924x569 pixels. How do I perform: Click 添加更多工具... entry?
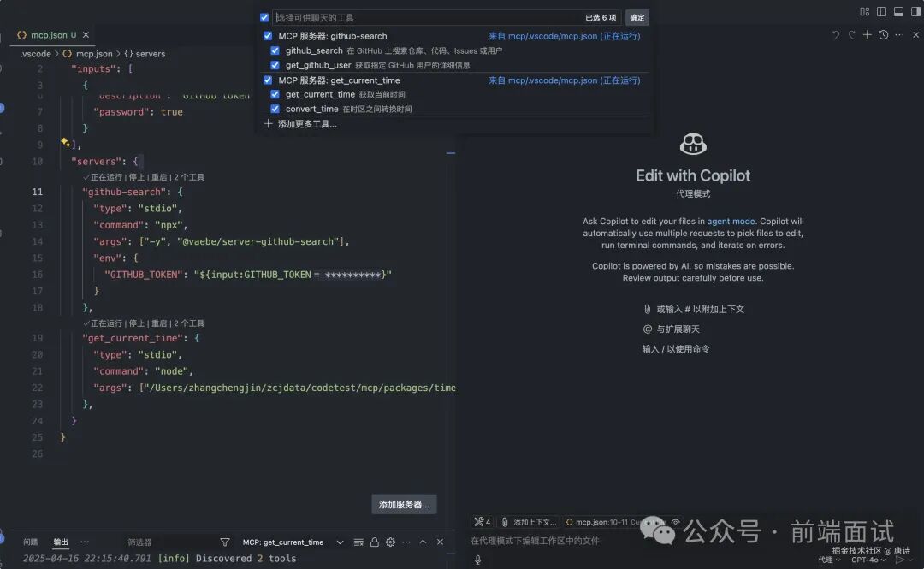(307, 124)
